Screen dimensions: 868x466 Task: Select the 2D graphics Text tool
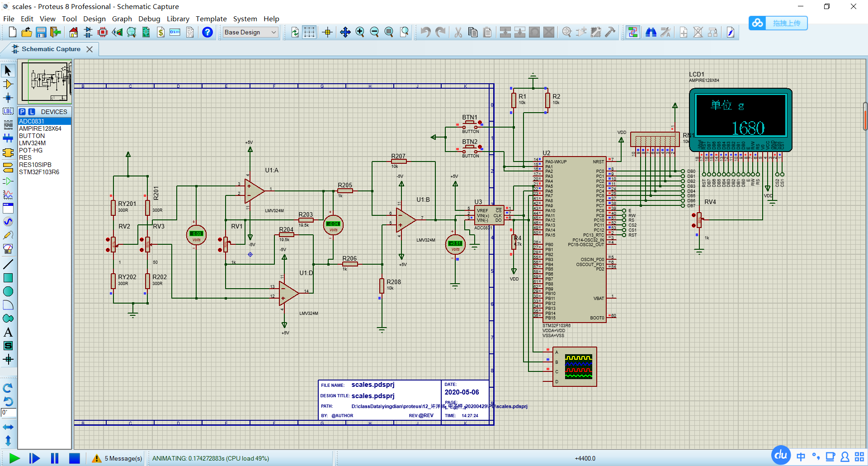tap(8, 332)
